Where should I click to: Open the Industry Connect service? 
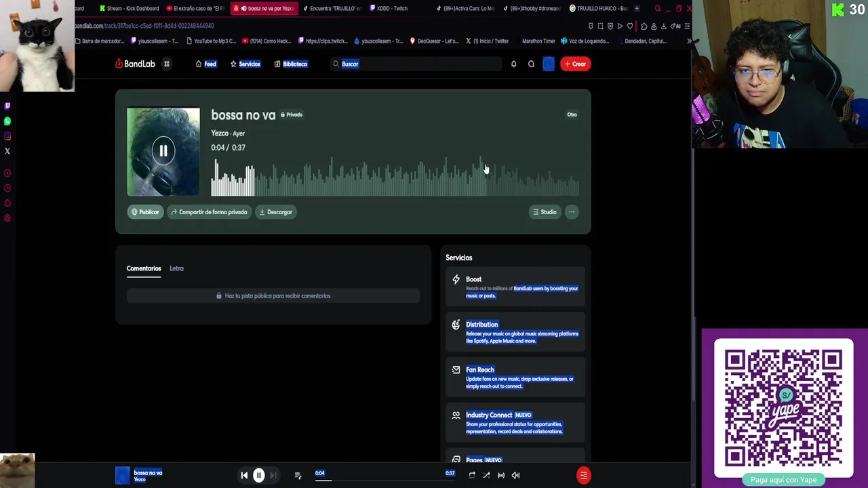coord(515,422)
